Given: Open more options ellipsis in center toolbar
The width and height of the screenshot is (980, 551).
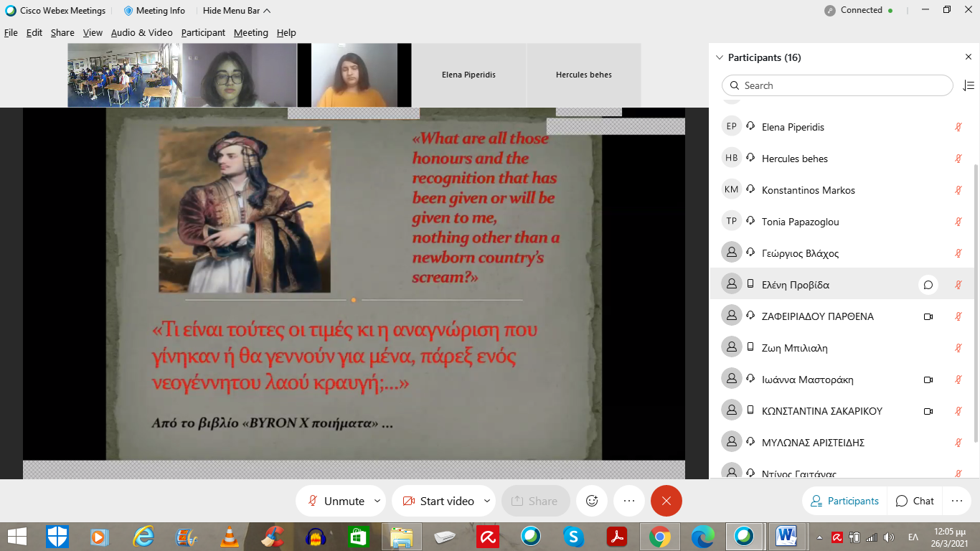Looking at the screenshot, I should (x=629, y=501).
